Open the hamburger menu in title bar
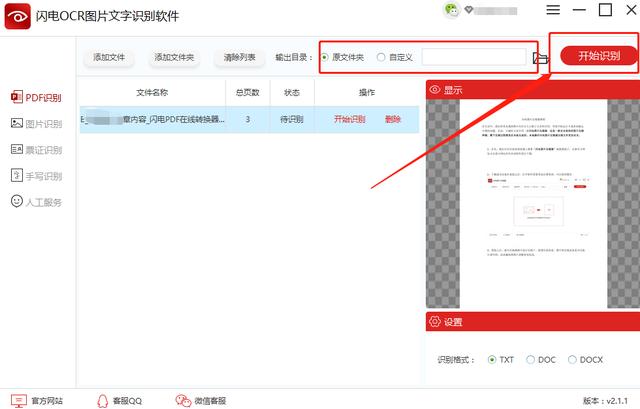This screenshot has width=640, height=409. point(553,10)
